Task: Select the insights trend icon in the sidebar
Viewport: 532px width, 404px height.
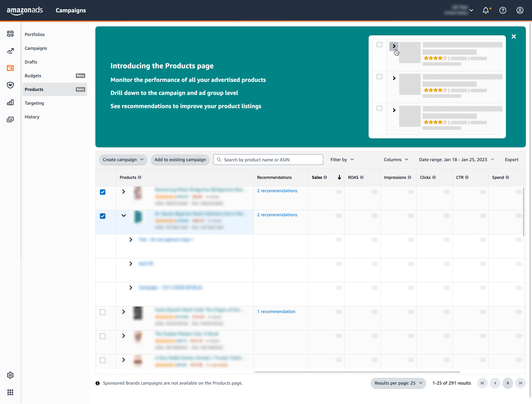Action: 10,50
